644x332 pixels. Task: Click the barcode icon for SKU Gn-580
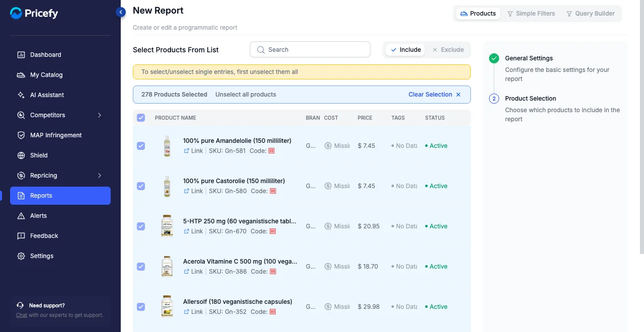pos(273,191)
